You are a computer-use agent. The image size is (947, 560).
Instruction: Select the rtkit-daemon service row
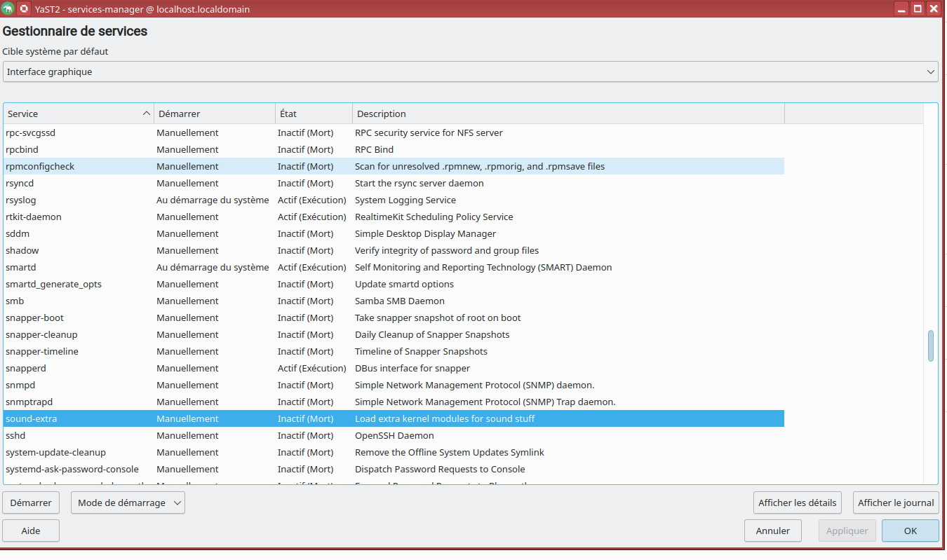[x=394, y=217]
